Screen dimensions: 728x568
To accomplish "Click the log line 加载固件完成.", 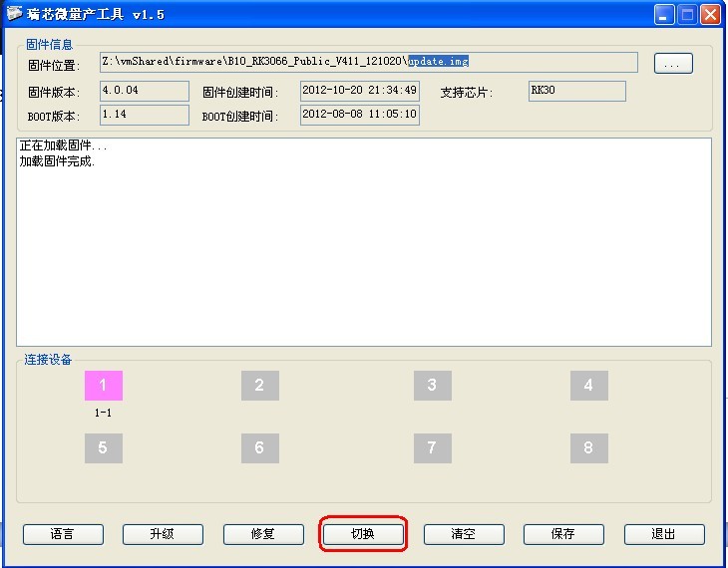I will (x=57, y=161).
